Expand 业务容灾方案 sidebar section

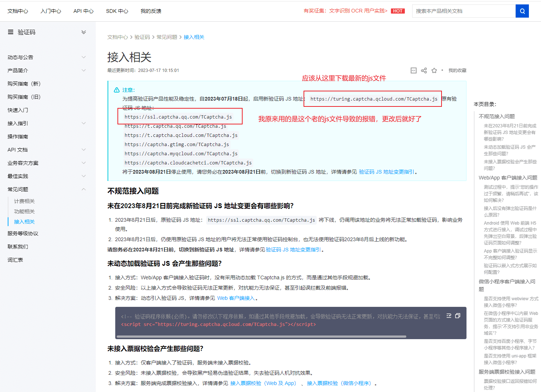tap(84, 163)
